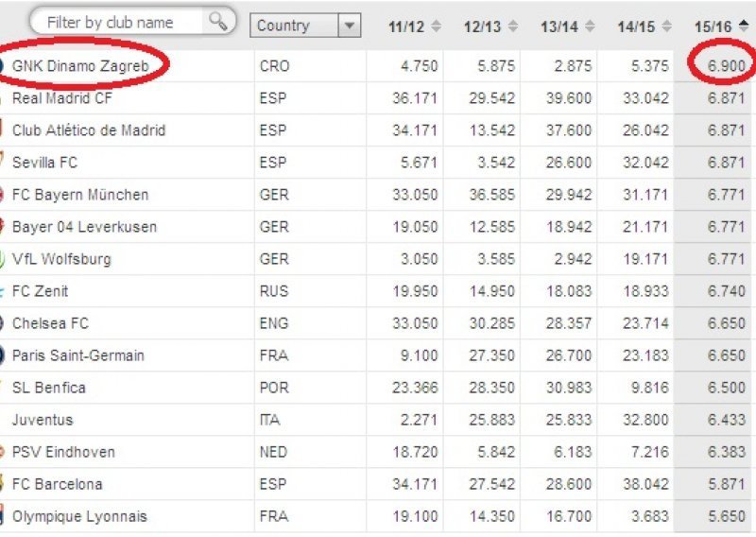
Task: Sort by the 11/12 column arrows
Action: [x=436, y=26]
